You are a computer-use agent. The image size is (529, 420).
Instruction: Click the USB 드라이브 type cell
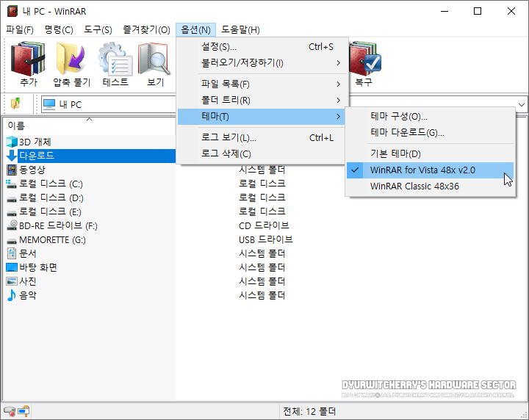coord(266,239)
